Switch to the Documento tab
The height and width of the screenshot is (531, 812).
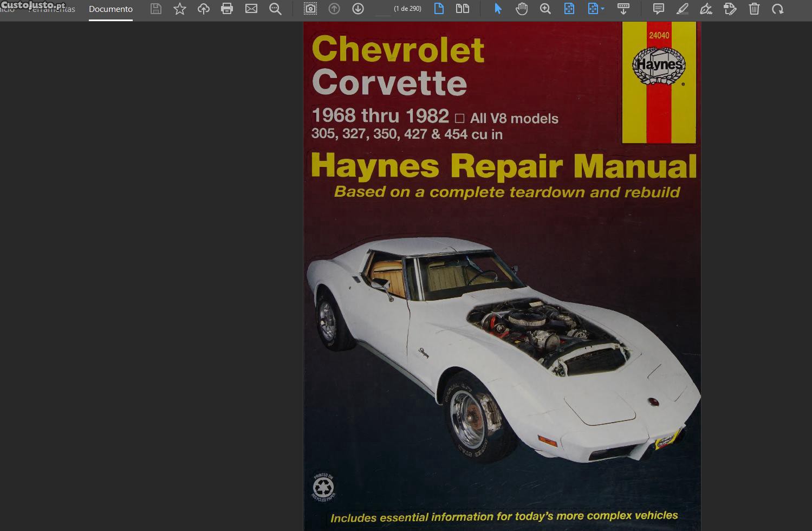pos(111,9)
